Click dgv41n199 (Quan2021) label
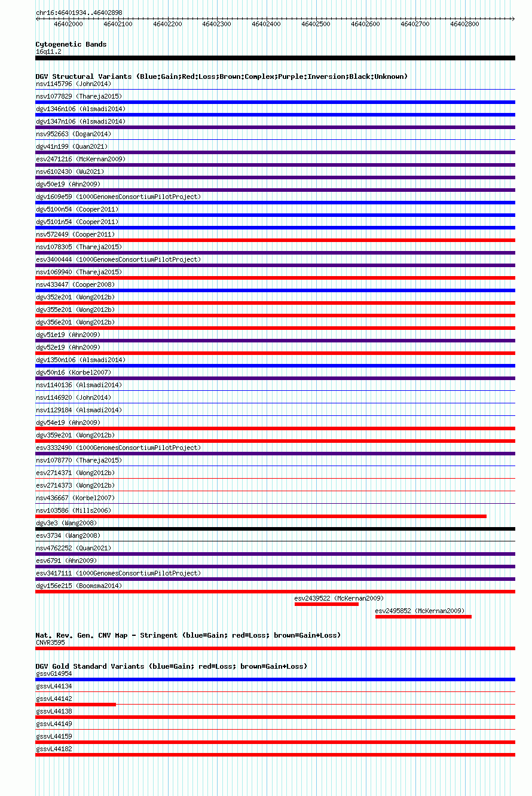 point(72,146)
